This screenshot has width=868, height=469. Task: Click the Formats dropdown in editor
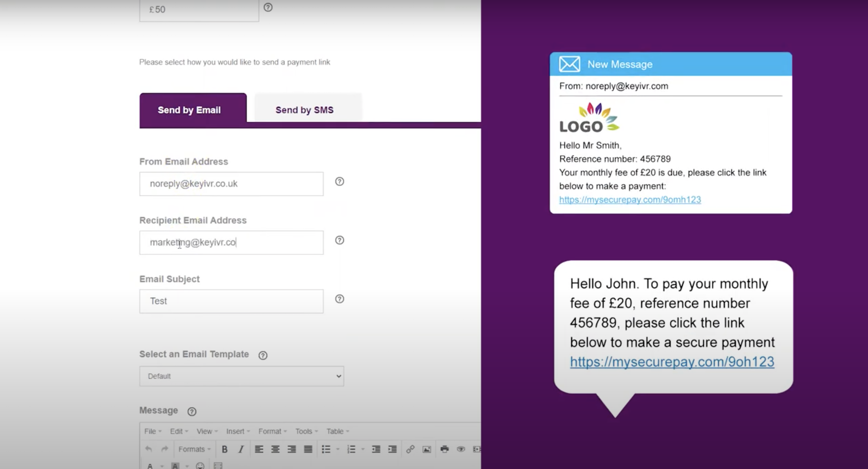pos(194,449)
